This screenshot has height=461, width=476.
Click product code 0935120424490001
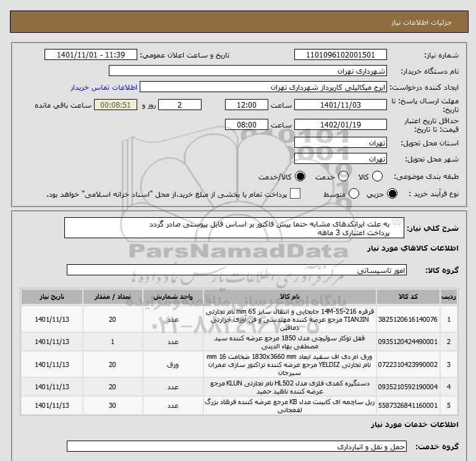coord(408,342)
